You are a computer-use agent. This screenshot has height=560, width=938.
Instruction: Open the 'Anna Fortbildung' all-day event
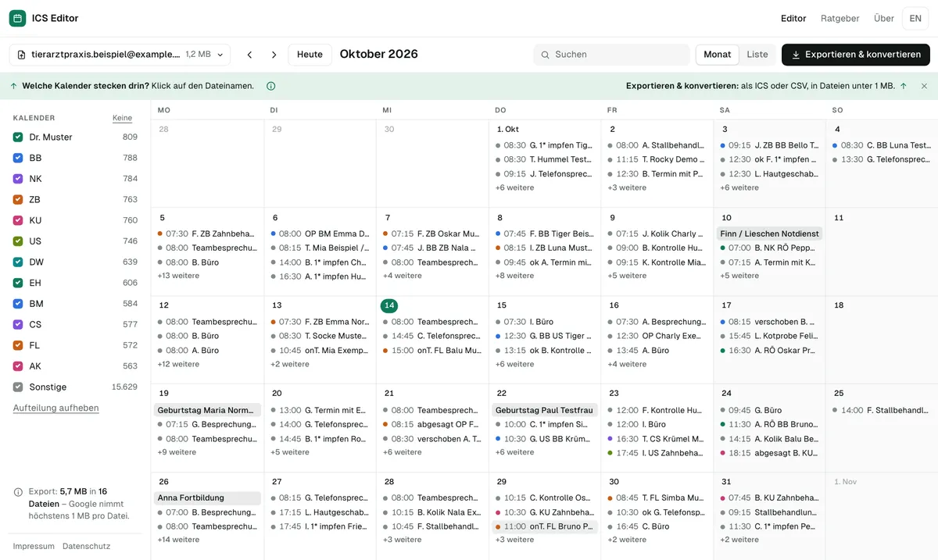[208, 498]
